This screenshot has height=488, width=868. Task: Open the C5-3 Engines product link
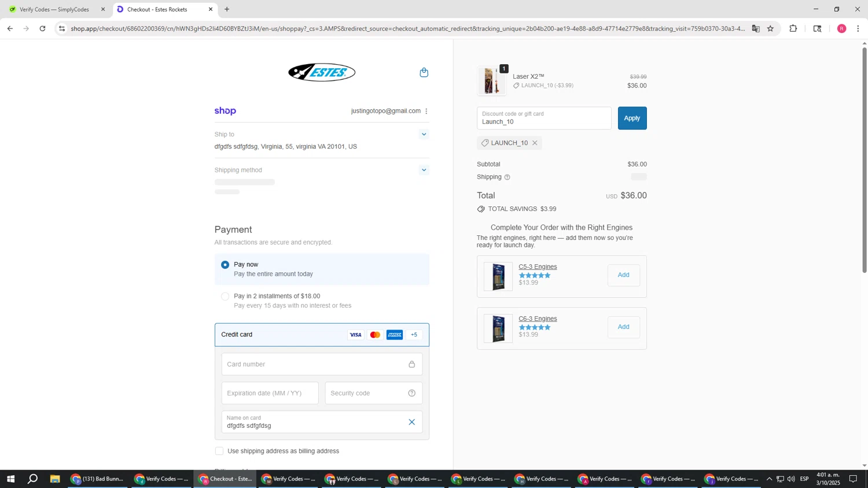[538, 267]
